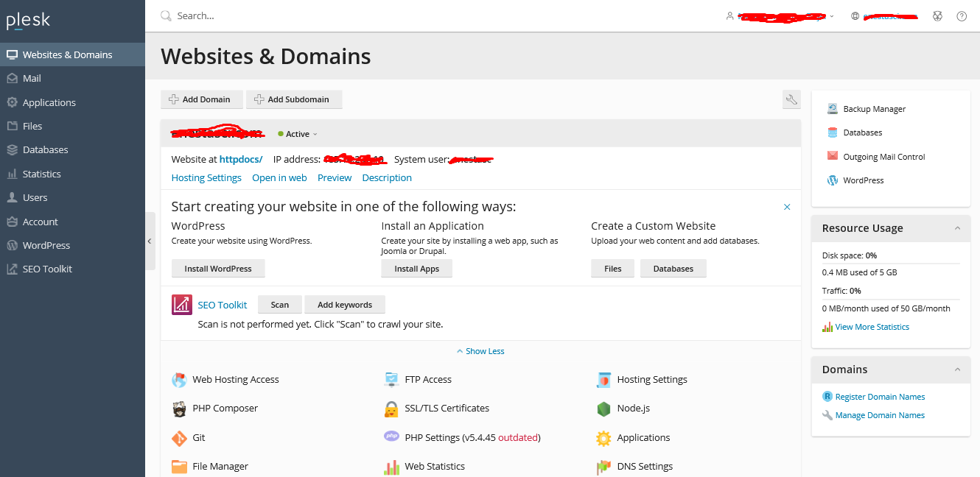
Task: Collapse the Domains panel
Action: click(x=958, y=370)
